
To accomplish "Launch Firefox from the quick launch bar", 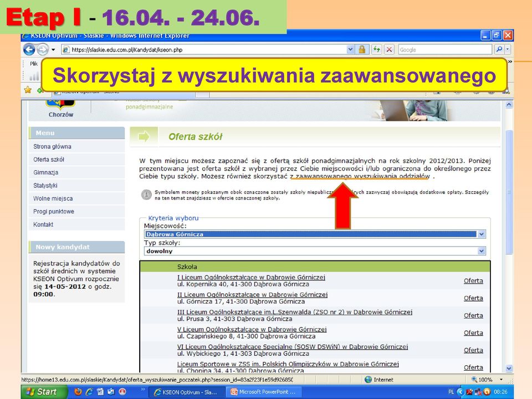I will pos(78,392).
